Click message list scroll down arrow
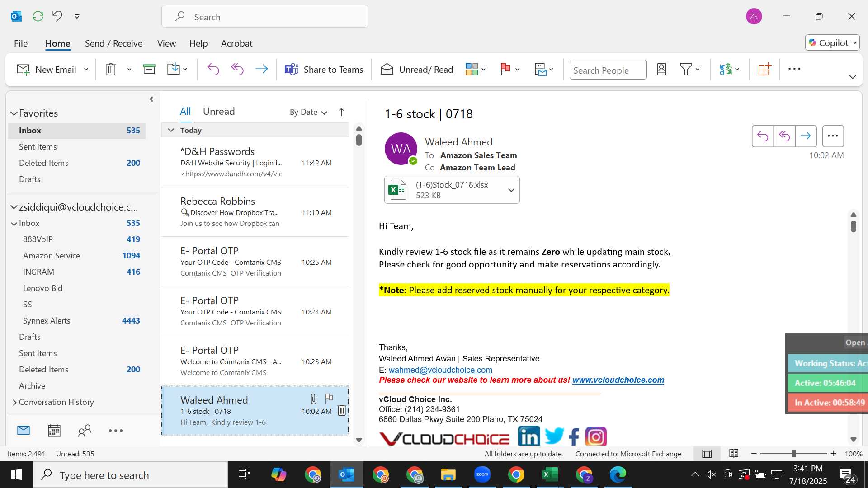 click(x=359, y=440)
